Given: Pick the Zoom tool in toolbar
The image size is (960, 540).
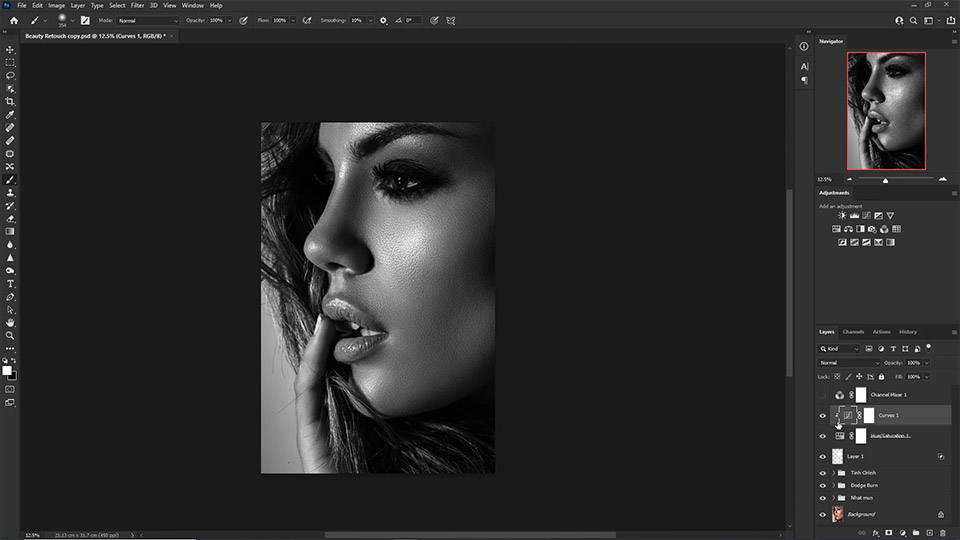Looking at the screenshot, I should (x=10, y=335).
